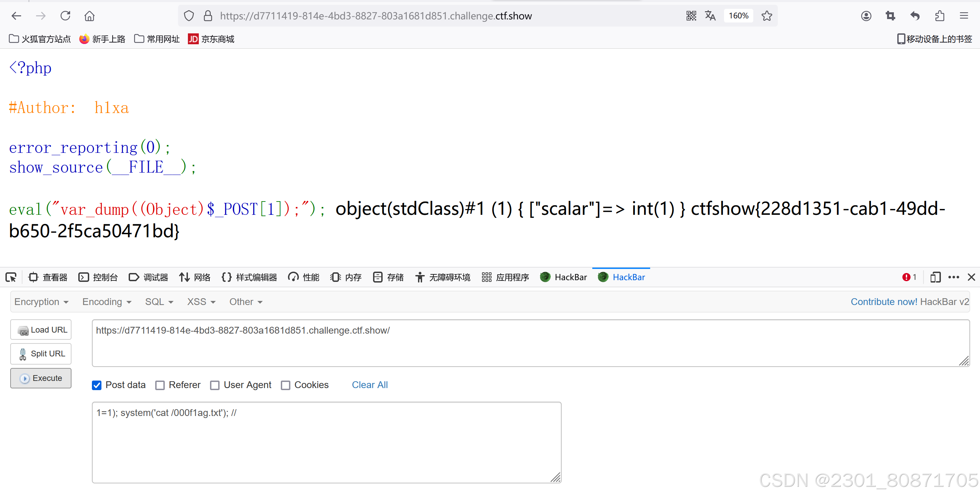Viewport: 980px width, 497px height.
Task: Expand the Encryption dropdown
Action: pyautogui.click(x=41, y=302)
